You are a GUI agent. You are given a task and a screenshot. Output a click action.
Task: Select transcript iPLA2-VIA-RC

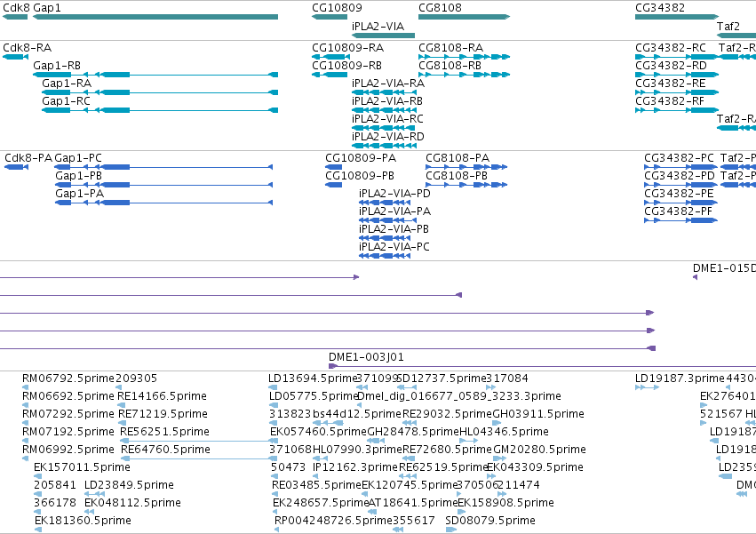tap(387, 119)
